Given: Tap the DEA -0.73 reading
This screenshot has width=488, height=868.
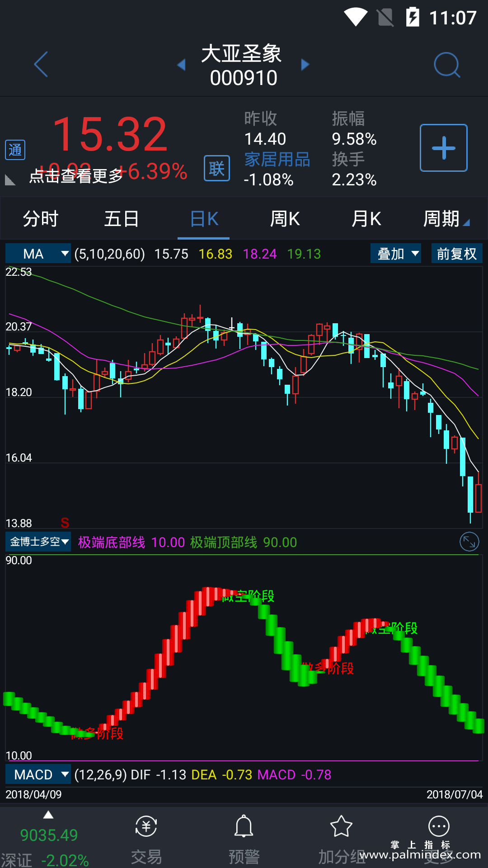Looking at the screenshot, I should (x=222, y=775).
